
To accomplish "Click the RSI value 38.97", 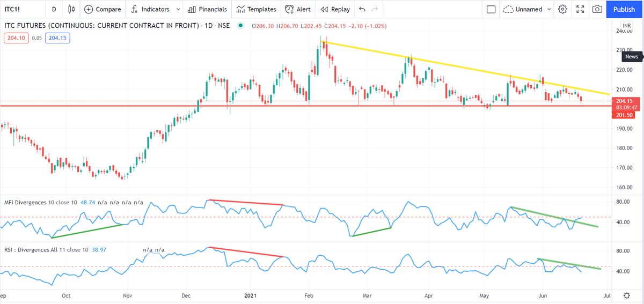I will pyautogui.click(x=100, y=249).
